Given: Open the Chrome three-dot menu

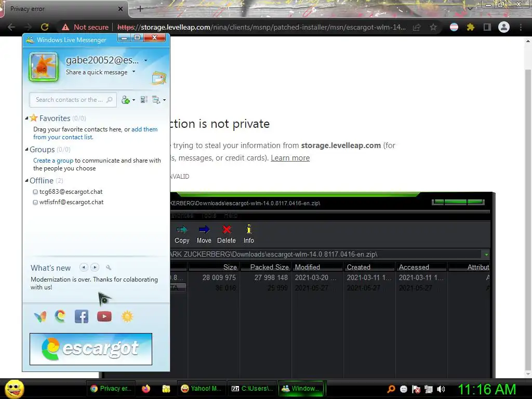Looking at the screenshot, I should point(521,27).
